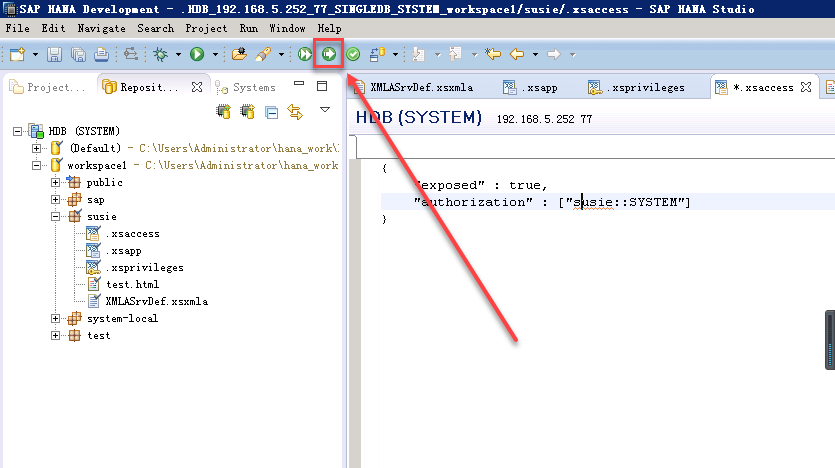Open dropdown arrow next to Search icon
Screen dimensions: 835x468
click(281, 54)
